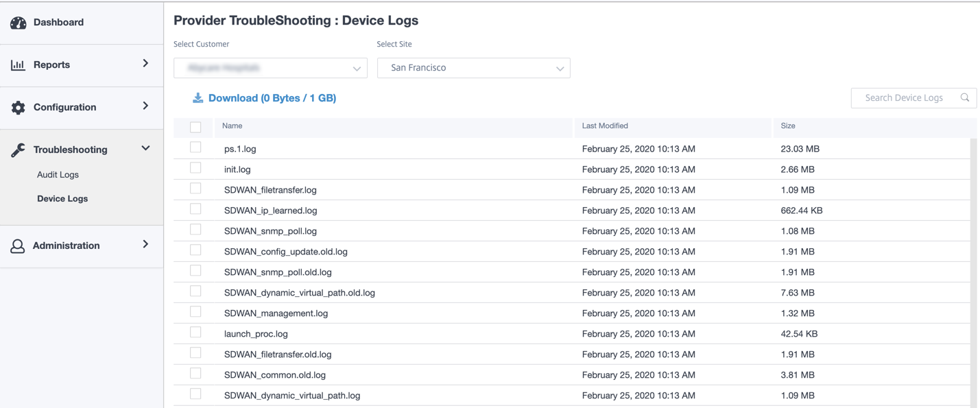980x408 pixels.
Task: Click the Configuration gear icon
Action: coord(19,107)
